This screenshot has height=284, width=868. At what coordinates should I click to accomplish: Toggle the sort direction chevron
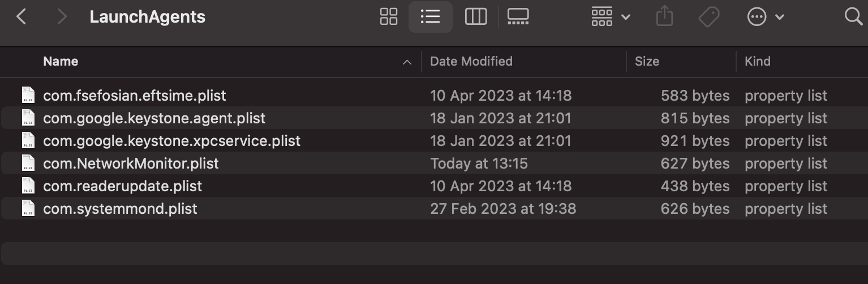click(407, 62)
